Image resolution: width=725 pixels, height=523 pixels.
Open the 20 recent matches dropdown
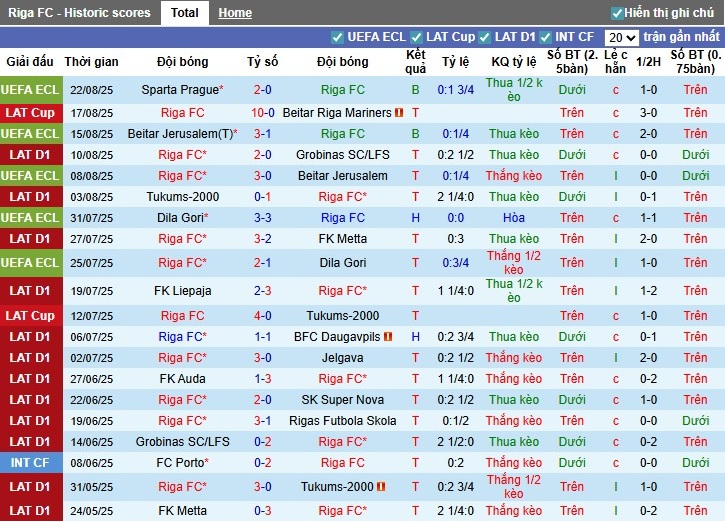621,38
